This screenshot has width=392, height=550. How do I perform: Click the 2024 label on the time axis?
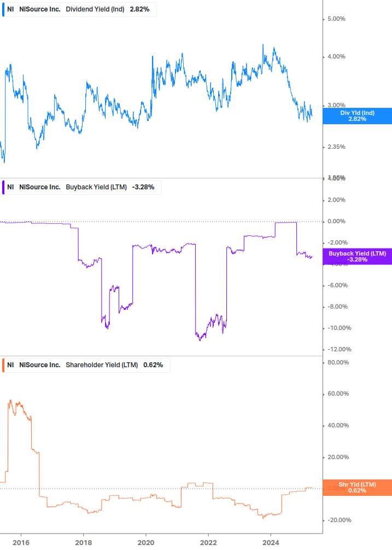click(271, 543)
